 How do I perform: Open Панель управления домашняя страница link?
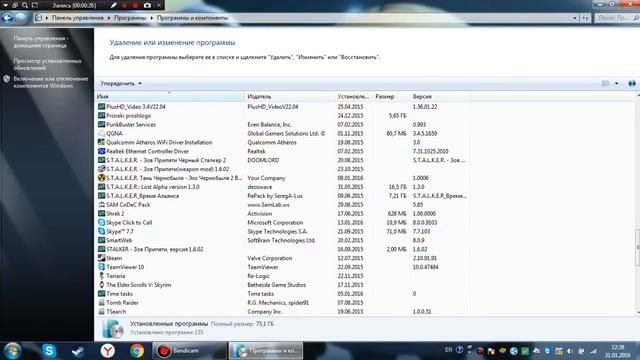(x=41, y=42)
